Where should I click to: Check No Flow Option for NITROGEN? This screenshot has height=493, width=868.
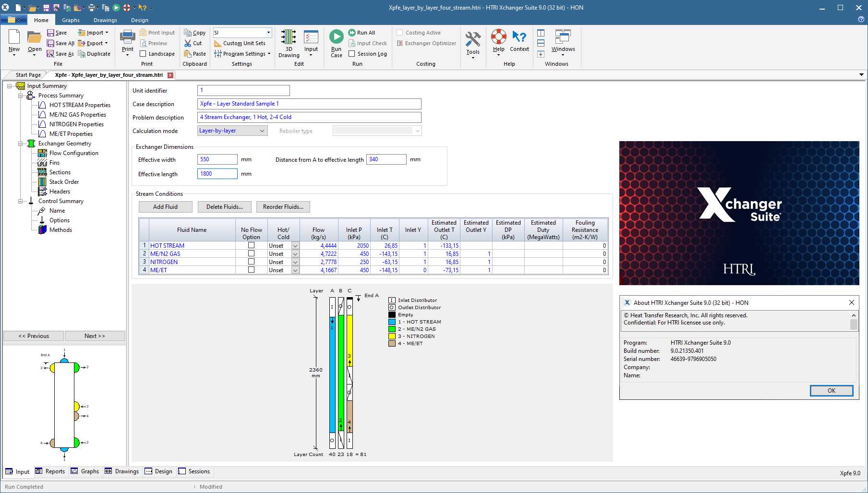251,262
